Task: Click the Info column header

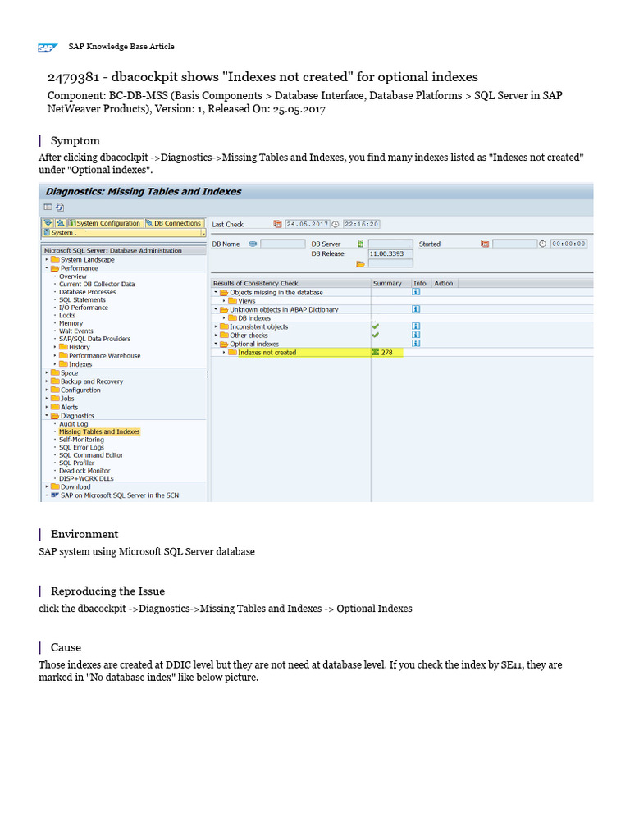Action: pos(421,283)
